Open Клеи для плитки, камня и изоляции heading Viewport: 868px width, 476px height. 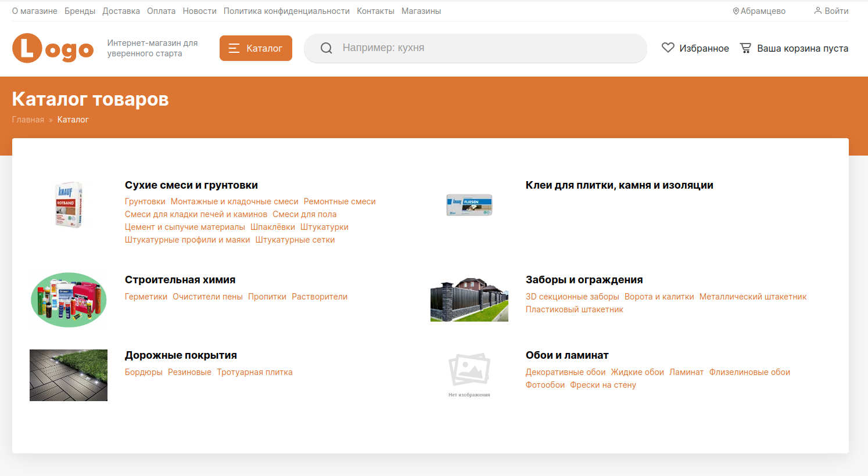tap(619, 185)
